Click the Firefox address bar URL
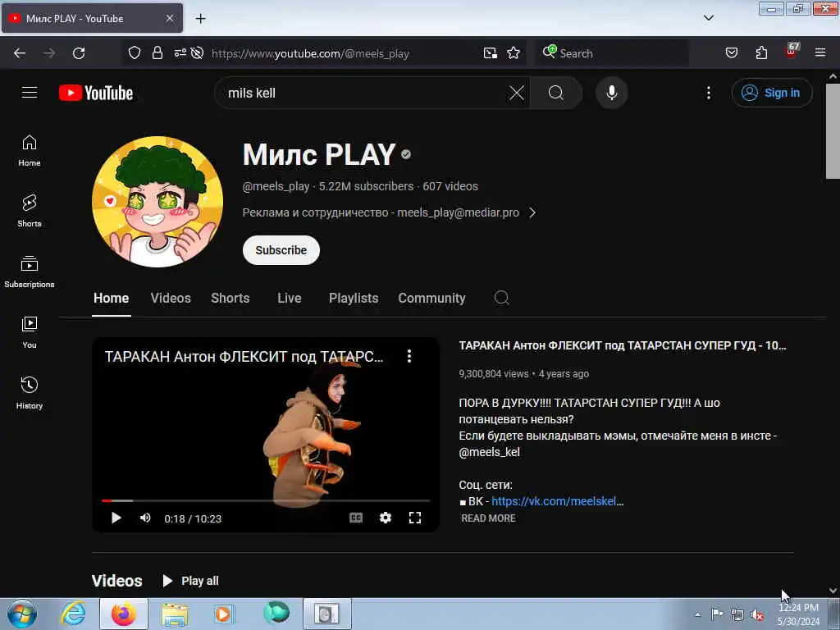Screen dimensions: 840x630 pos(310,53)
